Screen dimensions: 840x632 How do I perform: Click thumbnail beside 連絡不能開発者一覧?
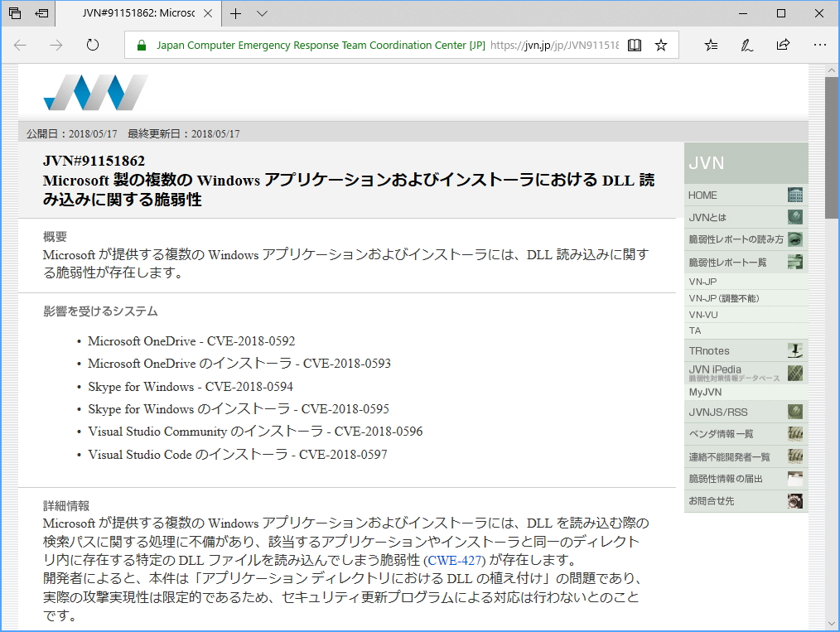pos(795,456)
